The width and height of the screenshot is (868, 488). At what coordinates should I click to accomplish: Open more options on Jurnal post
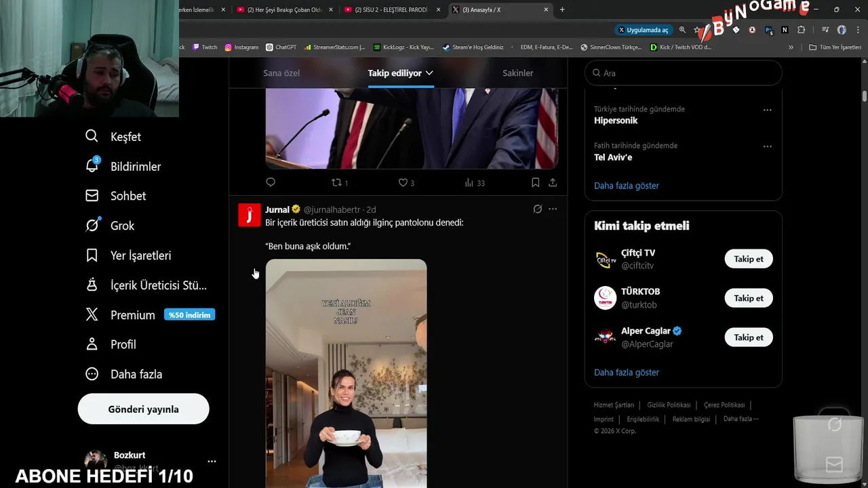[x=553, y=209]
